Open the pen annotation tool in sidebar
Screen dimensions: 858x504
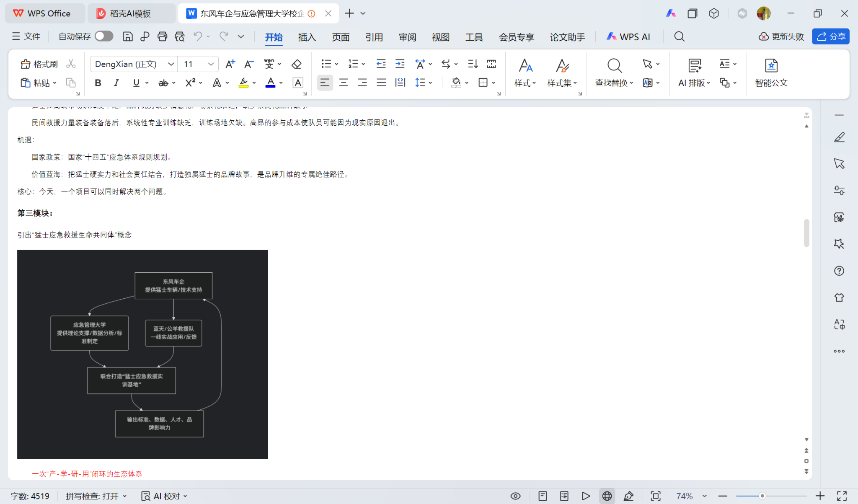(x=839, y=137)
